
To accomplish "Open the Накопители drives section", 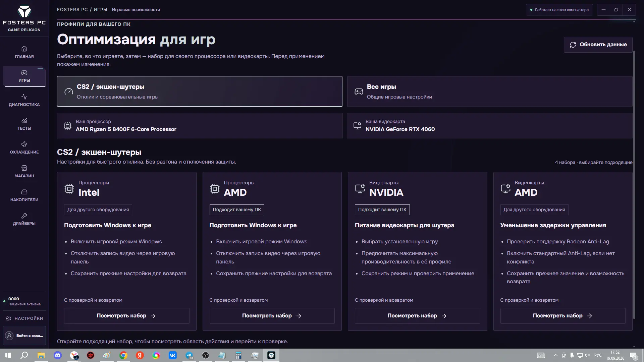I will [24, 195].
